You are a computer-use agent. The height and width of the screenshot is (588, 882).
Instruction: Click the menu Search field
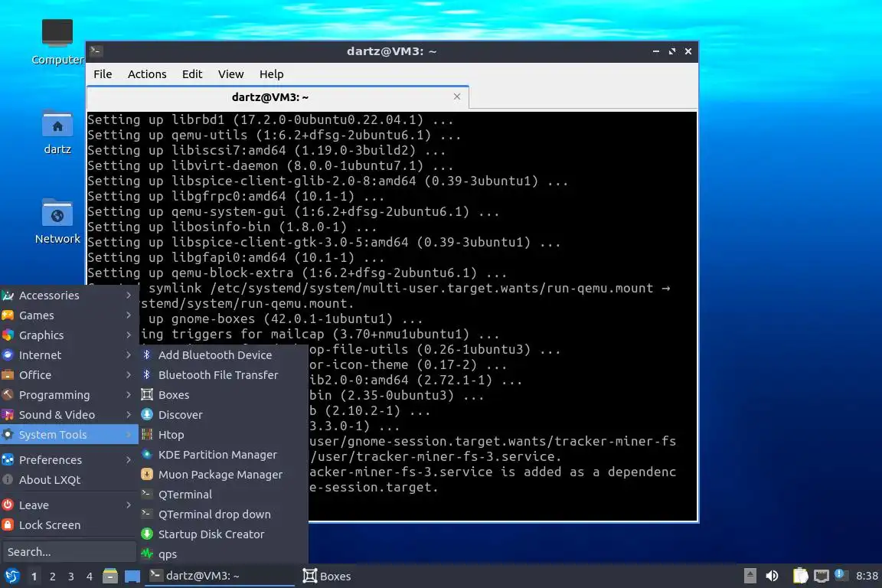point(69,551)
